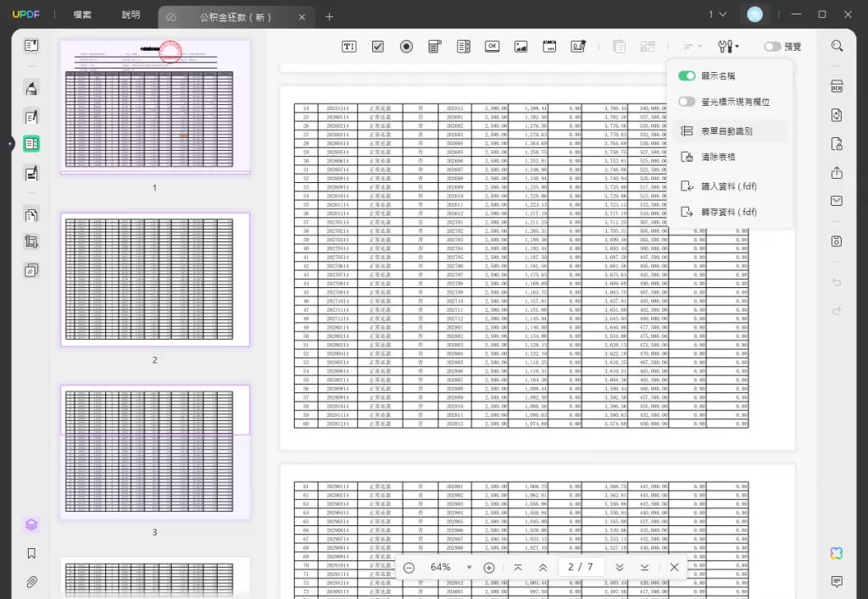Toggle the 預覽 preview switch
The image size is (868, 599).
point(772,47)
